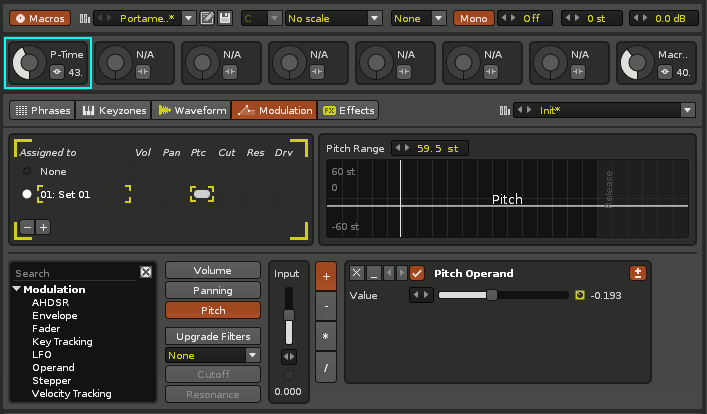Click the fifth macro N/A mapping icon
This screenshot has height=414, width=707.
coord(404,72)
